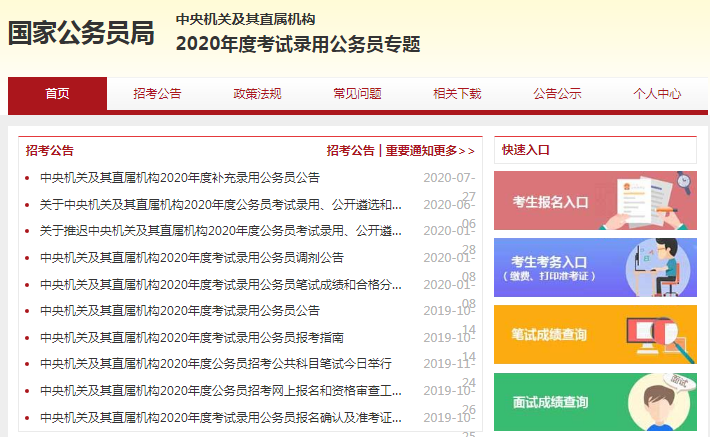The width and height of the screenshot is (710, 437).
Task: Click 招考公告 link in the panel header right
Action: click(x=350, y=151)
